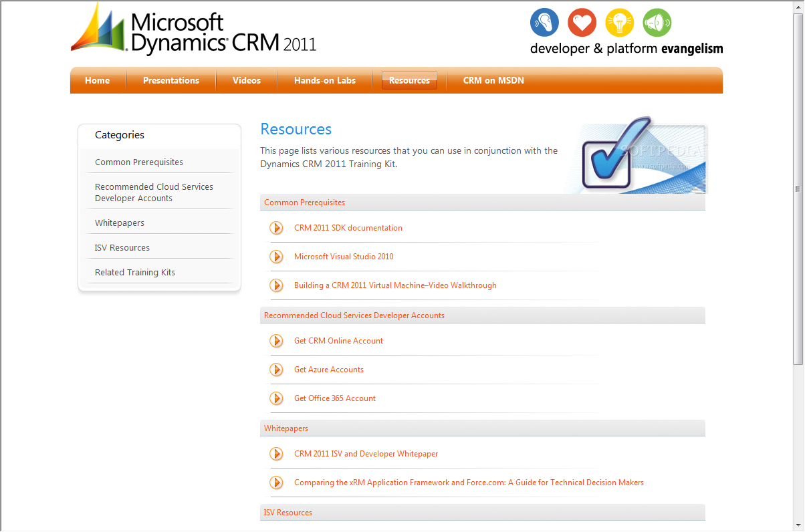
Task: Click the Common Prerequisites section header
Action: (x=483, y=203)
